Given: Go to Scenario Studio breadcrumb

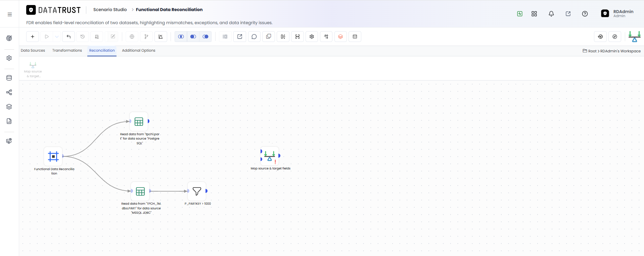Looking at the screenshot, I should 110,10.
